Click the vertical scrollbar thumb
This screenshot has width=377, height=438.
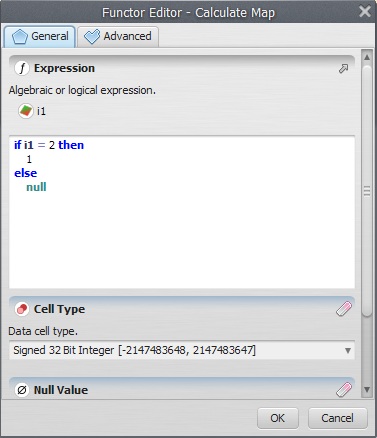pos(367,191)
